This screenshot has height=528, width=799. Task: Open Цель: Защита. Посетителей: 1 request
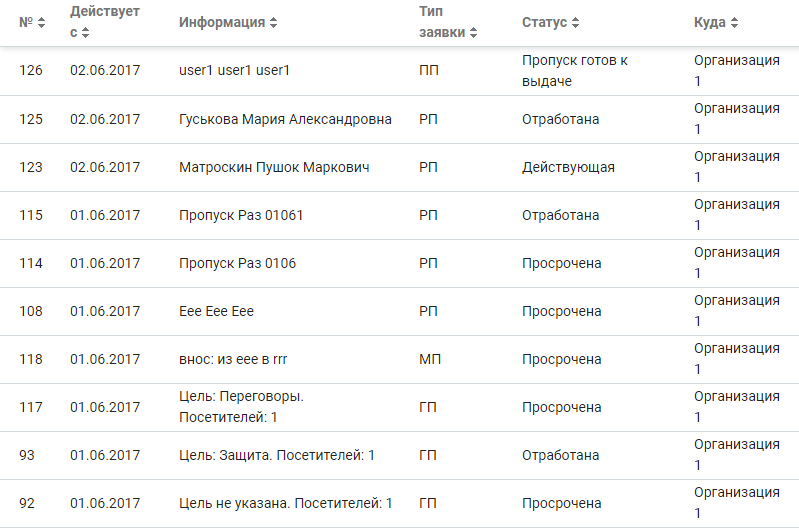[x=400, y=455]
